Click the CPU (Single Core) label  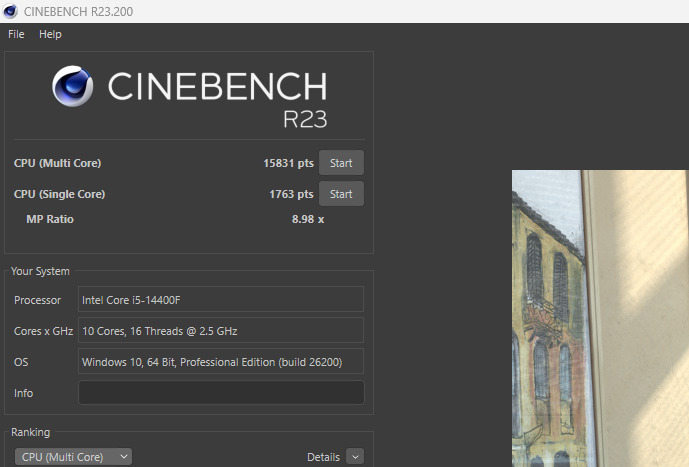tap(59, 194)
